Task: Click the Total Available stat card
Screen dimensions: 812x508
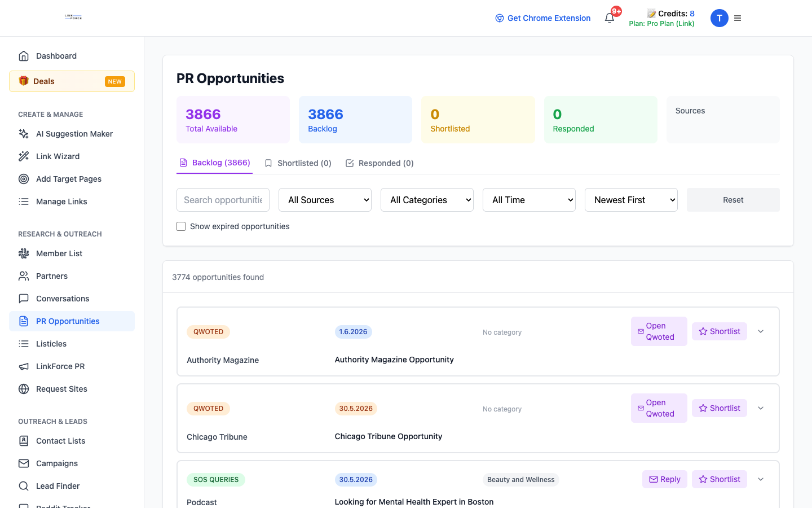Action: click(x=233, y=120)
